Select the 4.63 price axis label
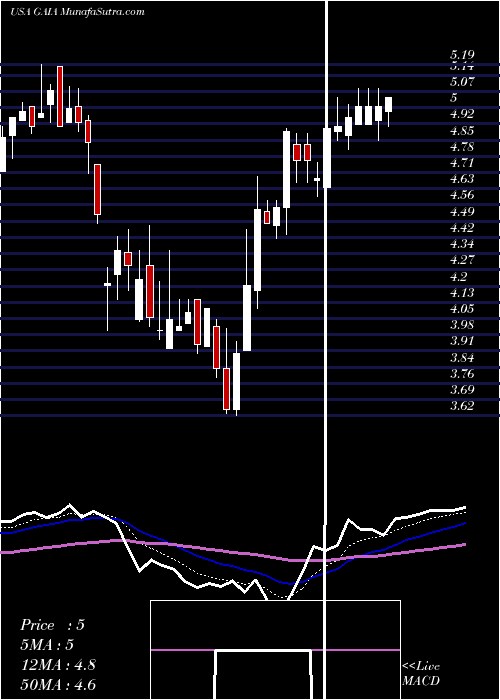 462,179
